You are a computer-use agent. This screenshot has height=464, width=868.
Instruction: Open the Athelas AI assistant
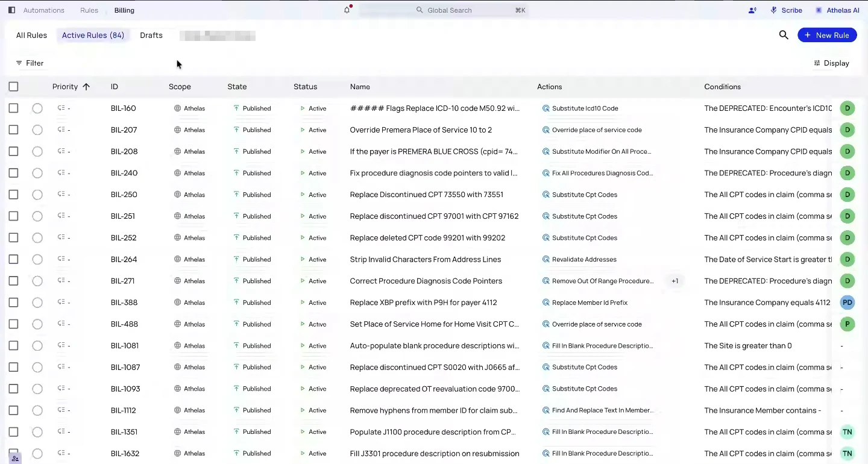[837, 10]
